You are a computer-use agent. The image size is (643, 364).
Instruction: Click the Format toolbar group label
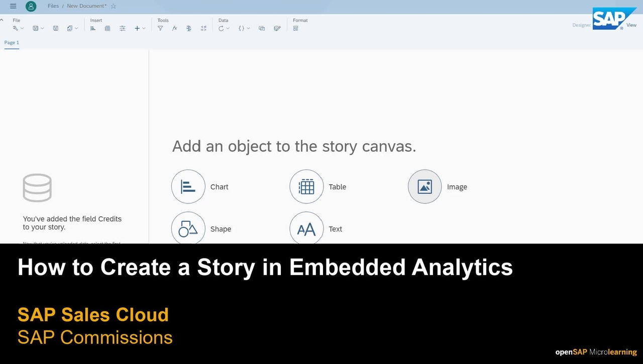click(x=300, y=21)
